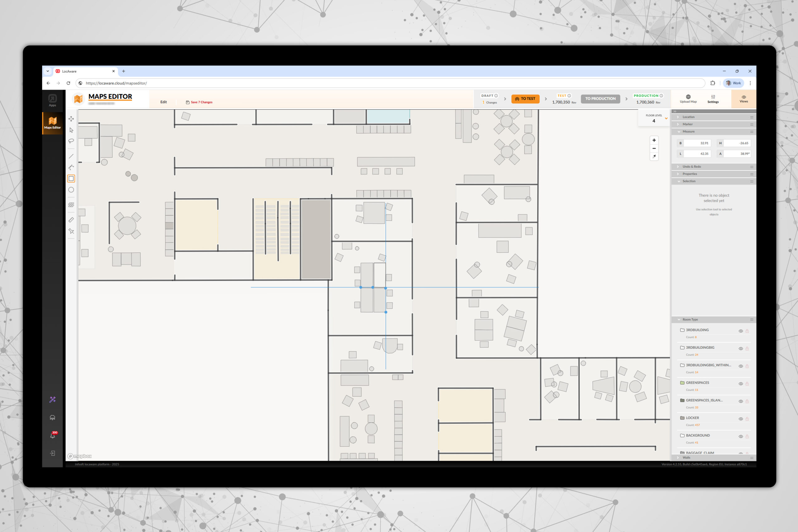The width and height of the screenshot is (798, 532).
Task: Open the magic wand tool in sidebar
Action: coord(53,400)
